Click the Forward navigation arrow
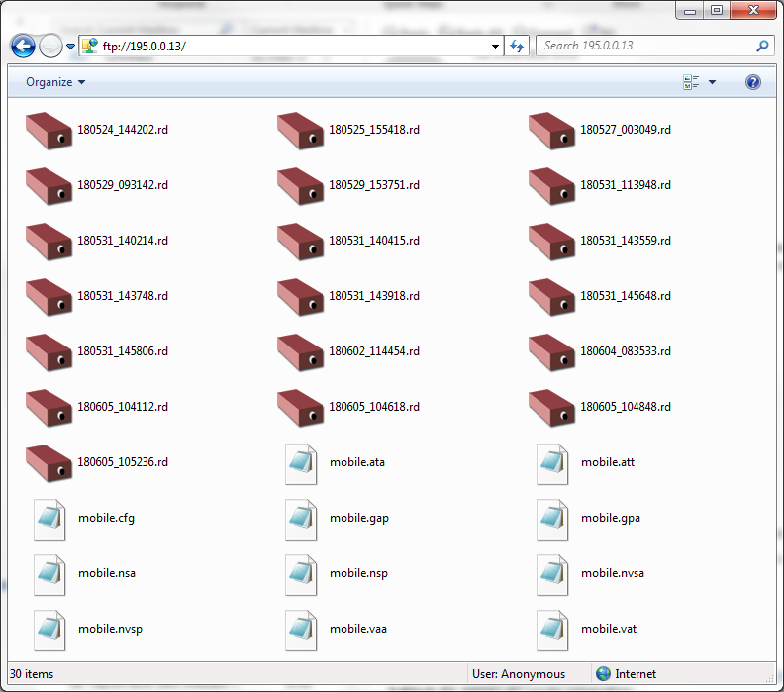784x692 pixels. point(50,47)
